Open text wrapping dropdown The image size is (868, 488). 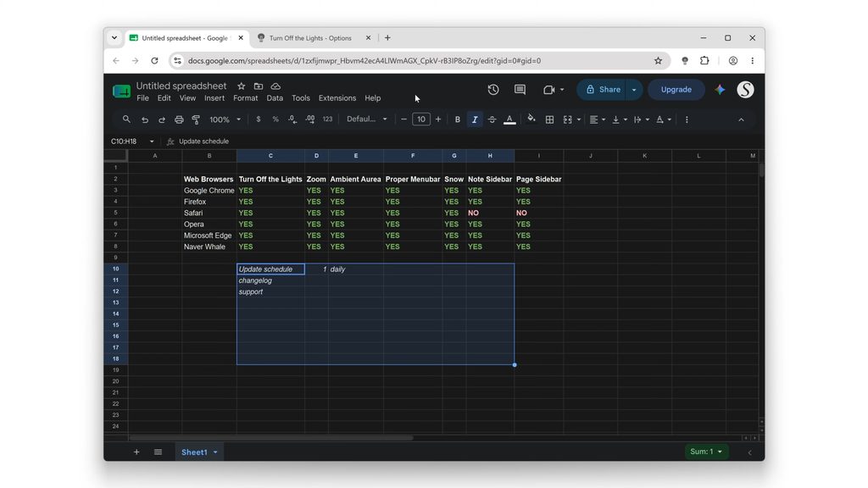coord(642,119)
